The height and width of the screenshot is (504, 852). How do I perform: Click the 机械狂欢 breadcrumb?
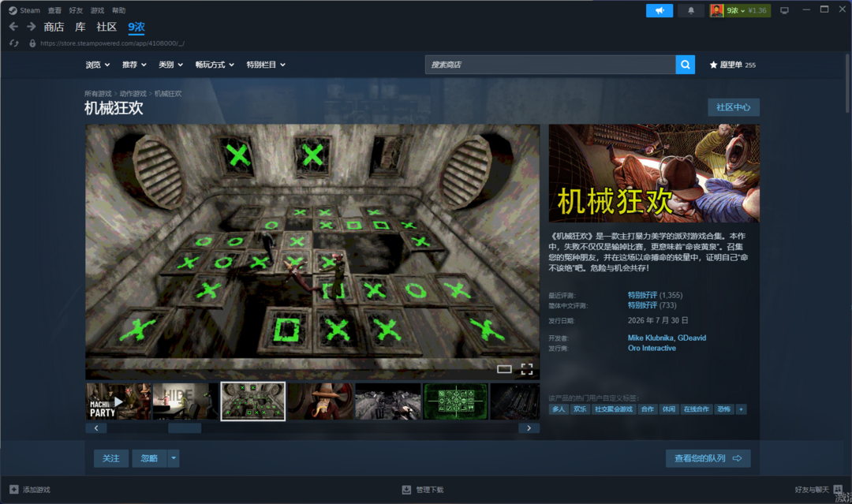coord(168,93)
